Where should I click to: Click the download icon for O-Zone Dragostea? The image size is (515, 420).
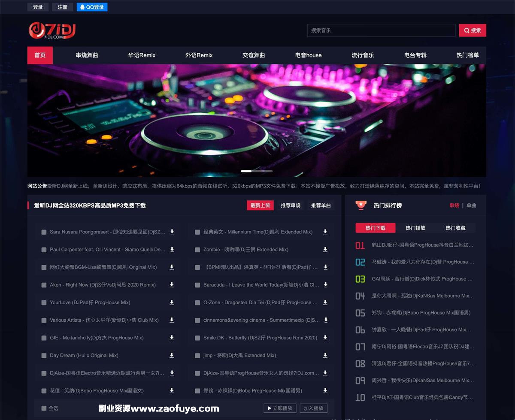point(325,302)
